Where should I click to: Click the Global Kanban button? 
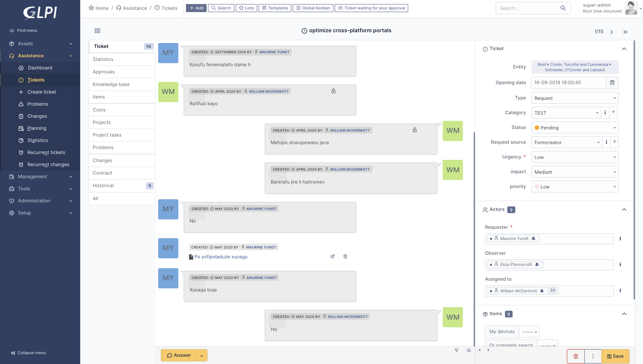pos(313,8)
